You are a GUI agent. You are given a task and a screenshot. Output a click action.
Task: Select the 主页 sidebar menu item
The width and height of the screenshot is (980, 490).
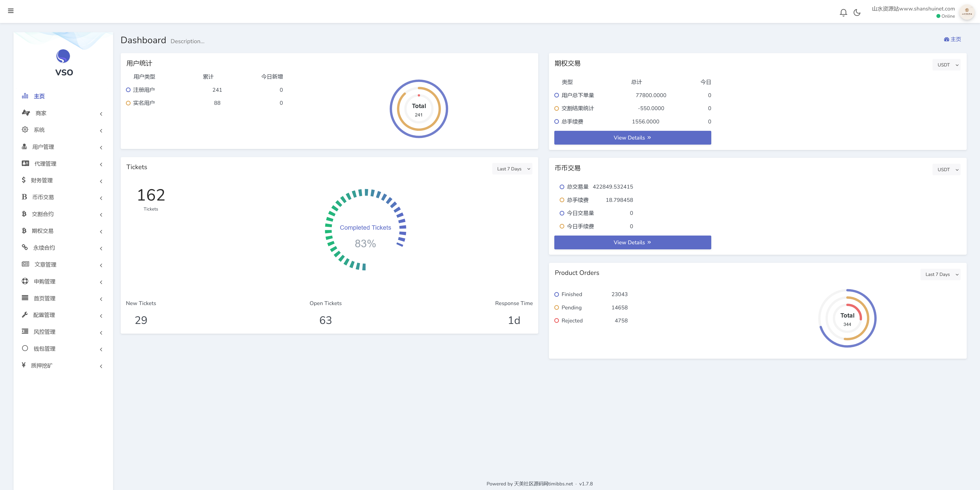pyautogui.click(x=39, y=96)
